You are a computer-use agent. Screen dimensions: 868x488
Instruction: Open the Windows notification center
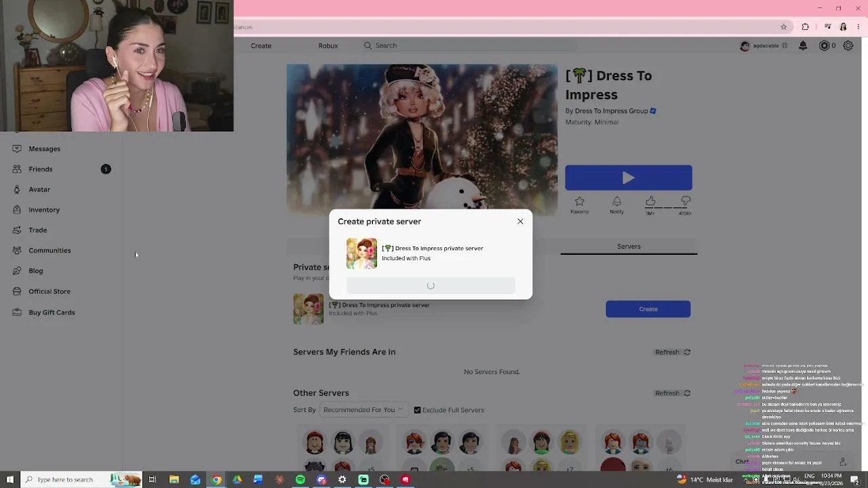(x=854, y=480)
